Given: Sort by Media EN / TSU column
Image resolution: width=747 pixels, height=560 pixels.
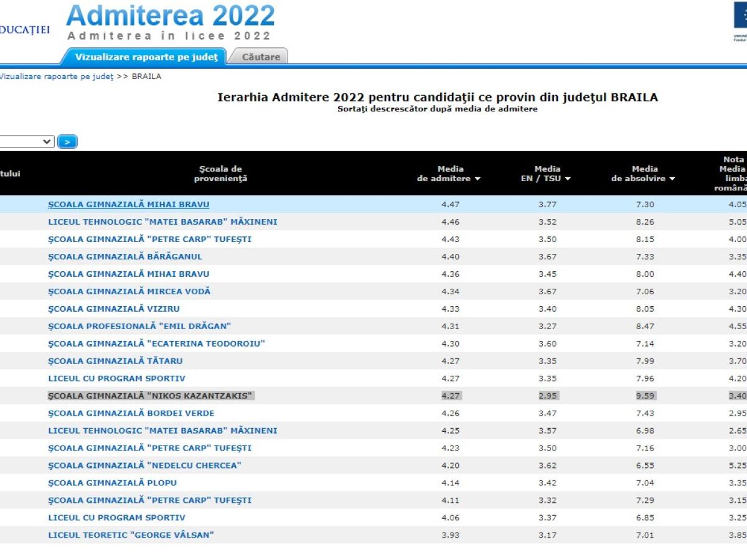Looking at the screenshot, I should [547, 174].
